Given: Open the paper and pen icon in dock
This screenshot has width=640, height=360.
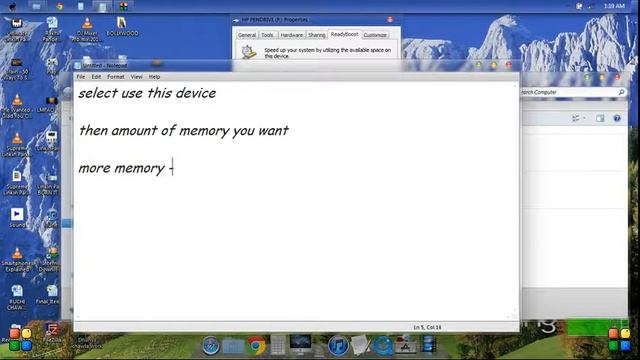Looking at the screenshot, I should coord(360,345).
